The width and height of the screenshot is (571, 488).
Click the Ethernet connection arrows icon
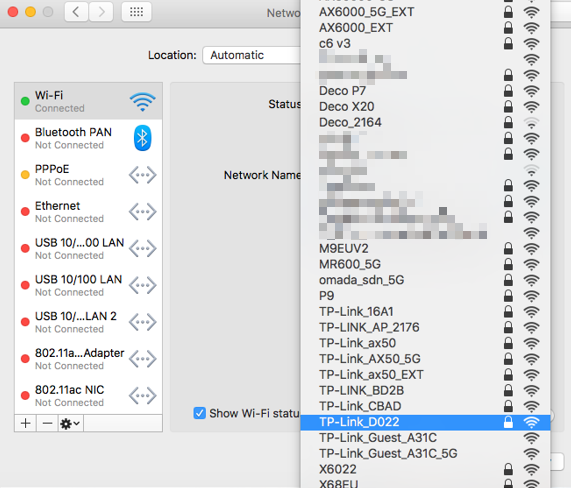tap(142, 212)
